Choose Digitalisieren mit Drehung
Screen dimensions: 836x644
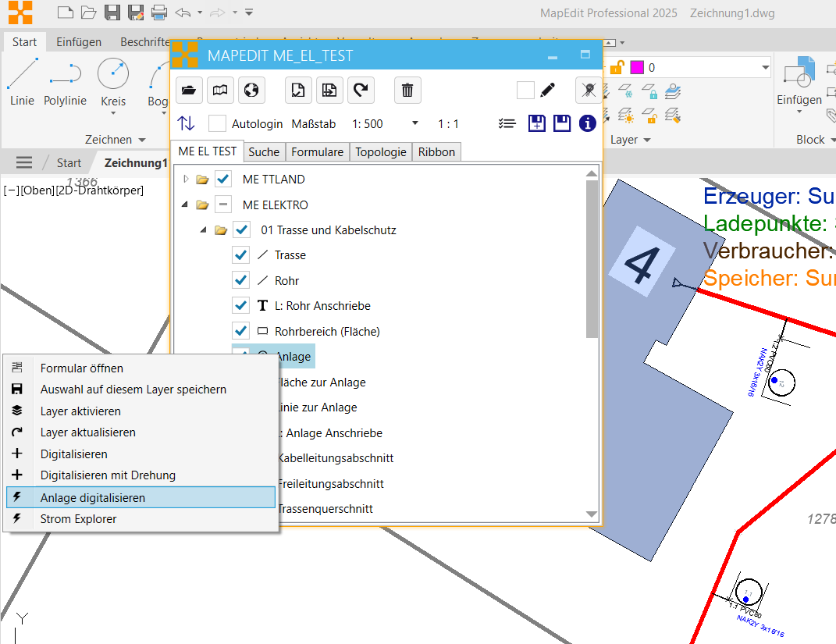pyautogui.click(x=141, y=475)
